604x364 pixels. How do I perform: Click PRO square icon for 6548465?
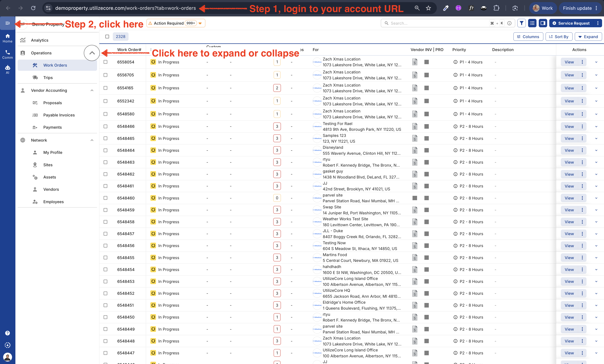(427, 138)
